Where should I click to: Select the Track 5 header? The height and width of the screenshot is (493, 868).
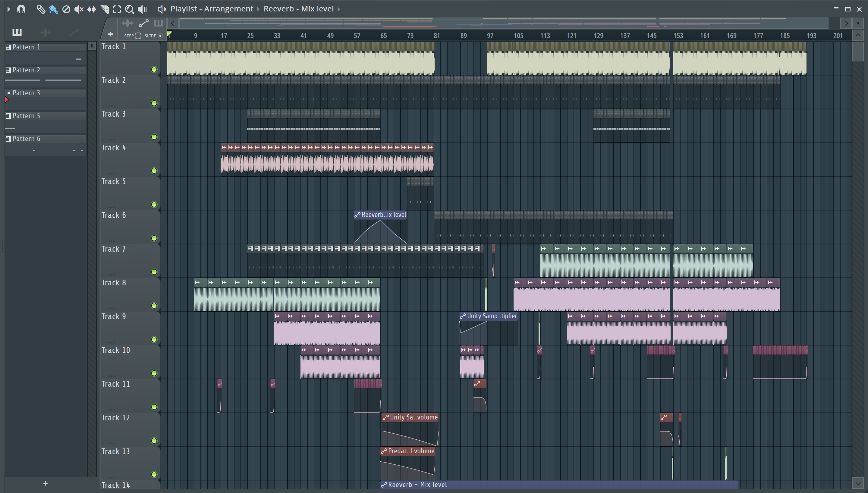130,193
